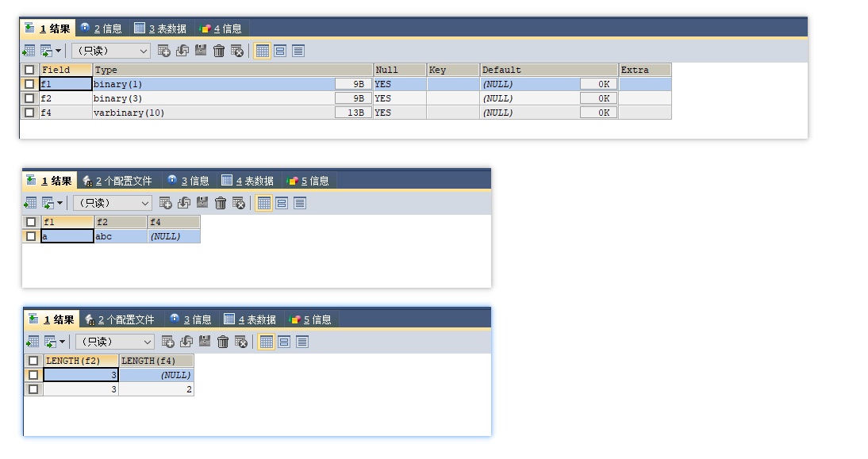Viewport: 868px width, 459px height.
Task: Check the f1 binary(1) row checkbox
Action: coord(29,84)
